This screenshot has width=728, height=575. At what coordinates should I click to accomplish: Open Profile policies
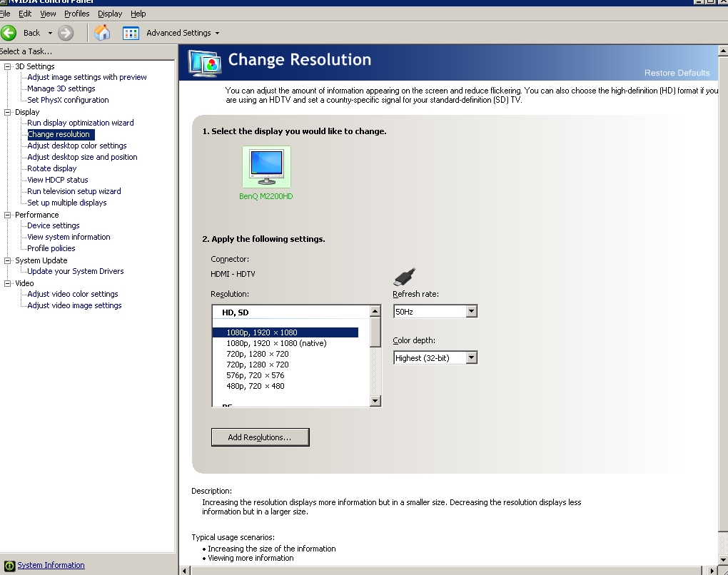51,248
